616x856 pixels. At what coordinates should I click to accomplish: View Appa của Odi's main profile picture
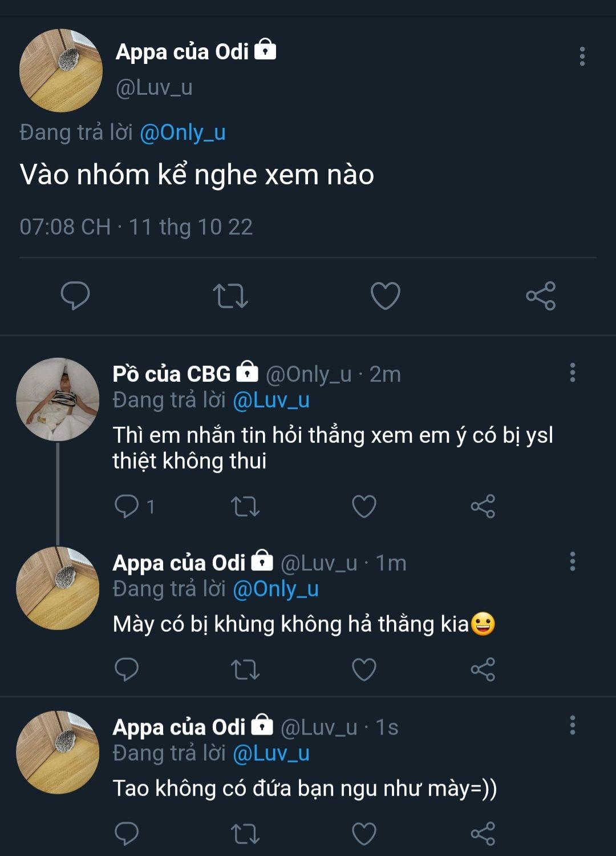(x=60, y=71)
